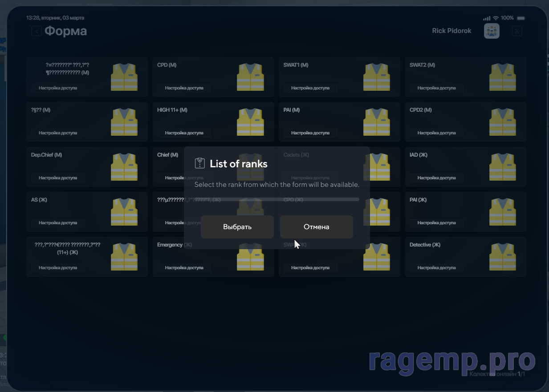Click the faction avatar icon in header
Viewport: 549px width, 392px height.
point(492,31)
